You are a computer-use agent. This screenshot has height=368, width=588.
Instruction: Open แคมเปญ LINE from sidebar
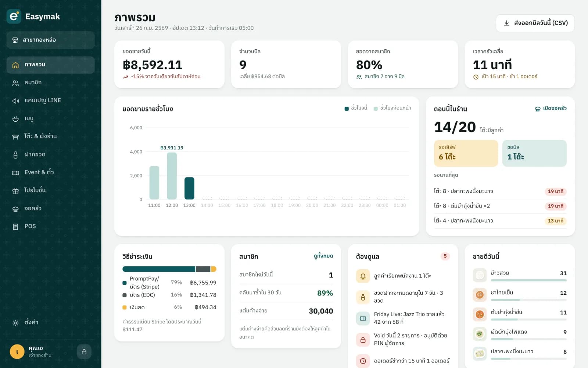click(x=50, y=100)
